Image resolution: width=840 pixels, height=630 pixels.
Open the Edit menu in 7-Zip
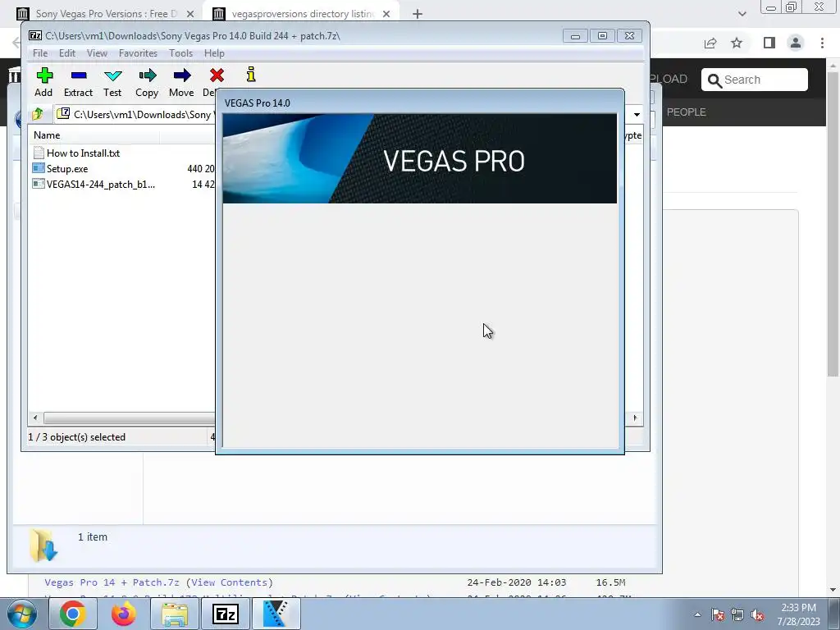pyautogui.click(x=67, y=53)
